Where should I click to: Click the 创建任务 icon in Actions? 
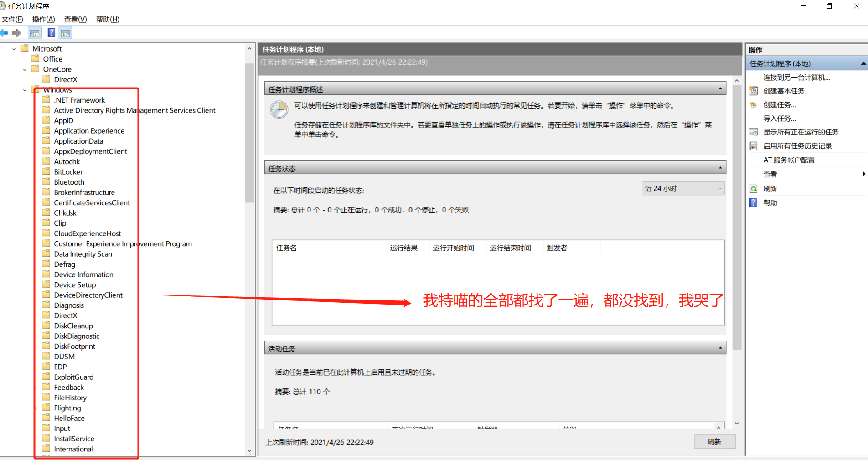pyautogui.click(x=754, y=105)
